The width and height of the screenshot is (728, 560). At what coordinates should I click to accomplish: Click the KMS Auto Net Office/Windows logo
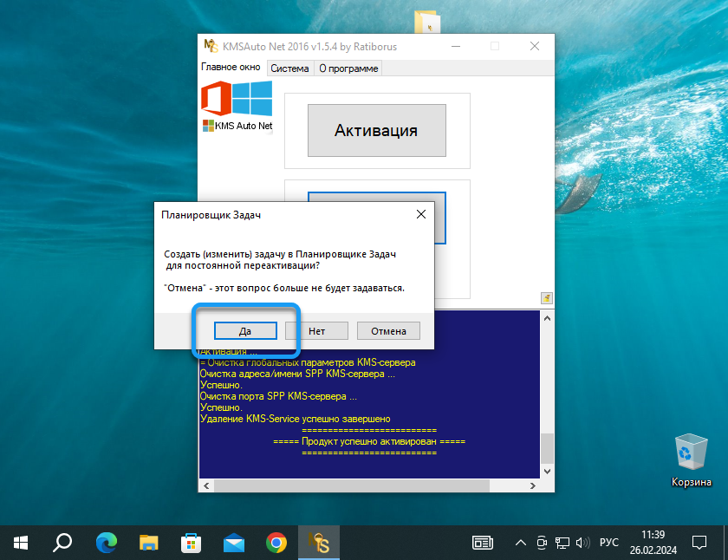tap(237, 107)
